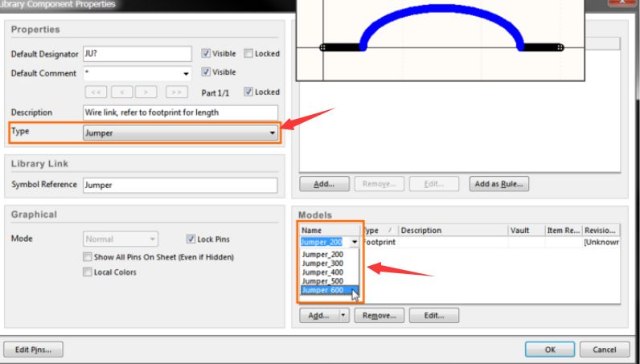Open the Type Jumper dropdown
The width and height of the screenshot is (640, 364).
pos(180,133)
